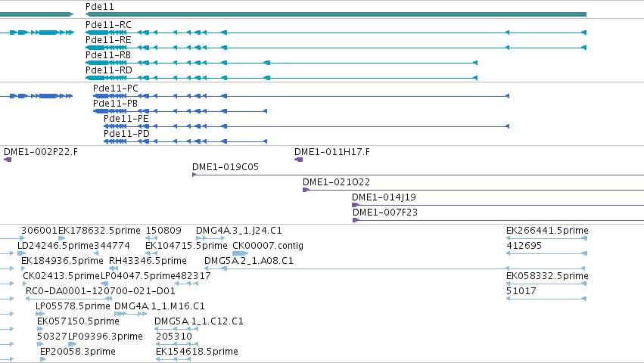The height and width of the screenshot is (363, 644).
Task: Click the Pde11-RB transcript label
Action: [x=108, y=55]
